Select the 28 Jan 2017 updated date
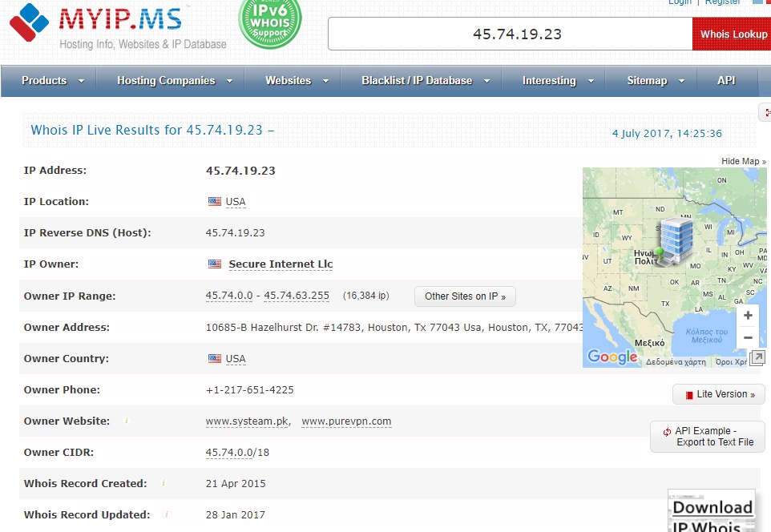 (236, 515)
